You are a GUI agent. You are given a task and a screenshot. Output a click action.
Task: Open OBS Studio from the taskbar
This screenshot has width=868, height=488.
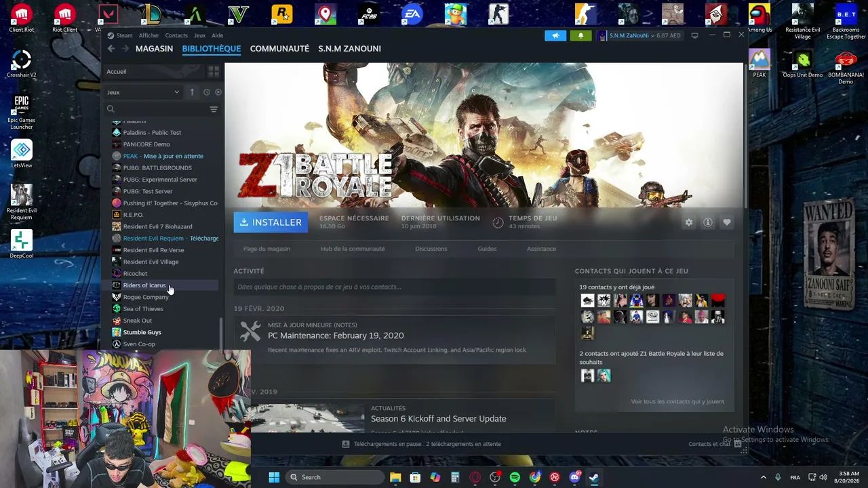pos(495,477)
